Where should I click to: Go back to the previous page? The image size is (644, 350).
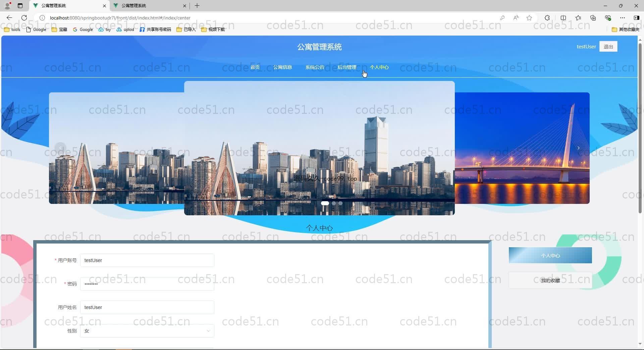coord(9,18)
